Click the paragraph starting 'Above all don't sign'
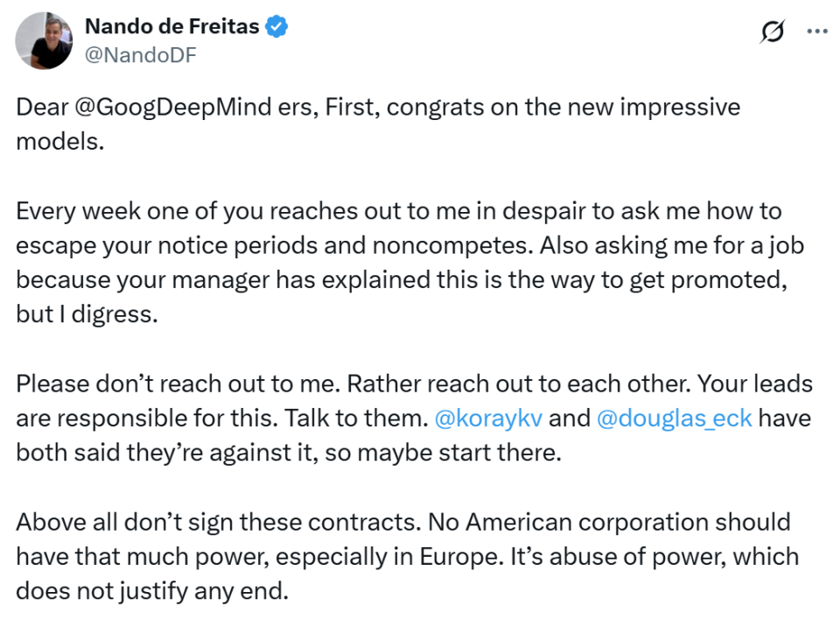The width and height of the screenshot is (840, 620). [x=407, y=556]
